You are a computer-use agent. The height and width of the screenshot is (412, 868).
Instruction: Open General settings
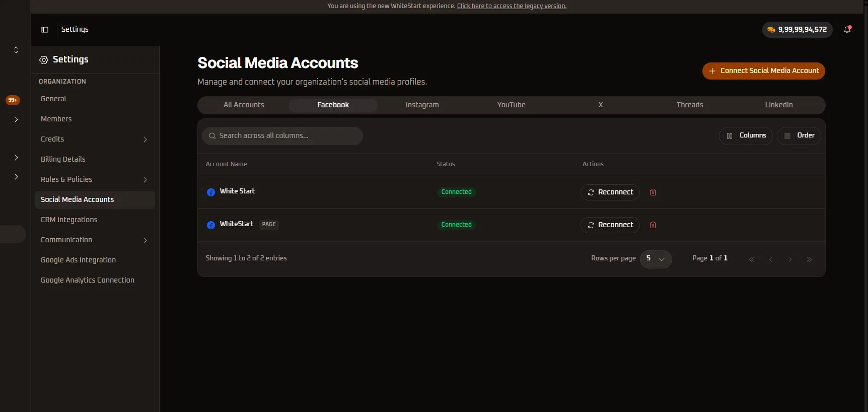[x=95, y=99]
